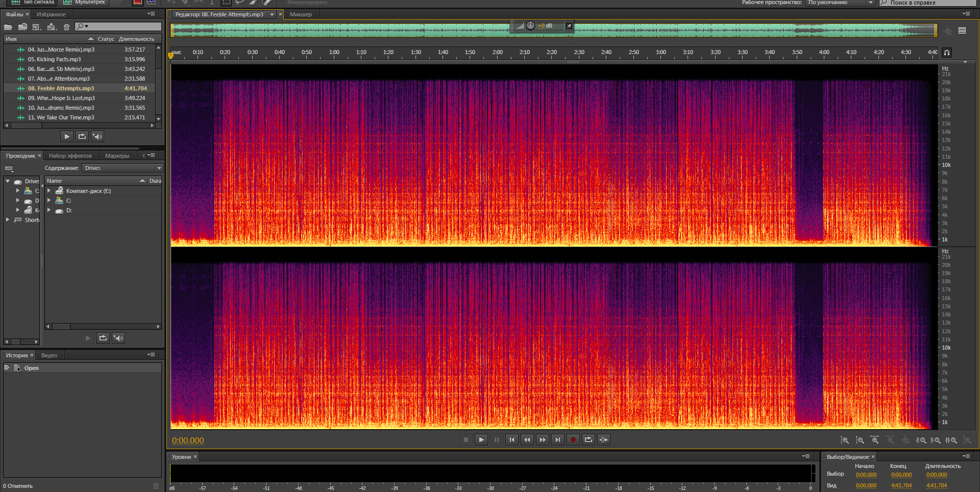Toggle auto-play speaker in Media Browser panel

coord(118,338)
